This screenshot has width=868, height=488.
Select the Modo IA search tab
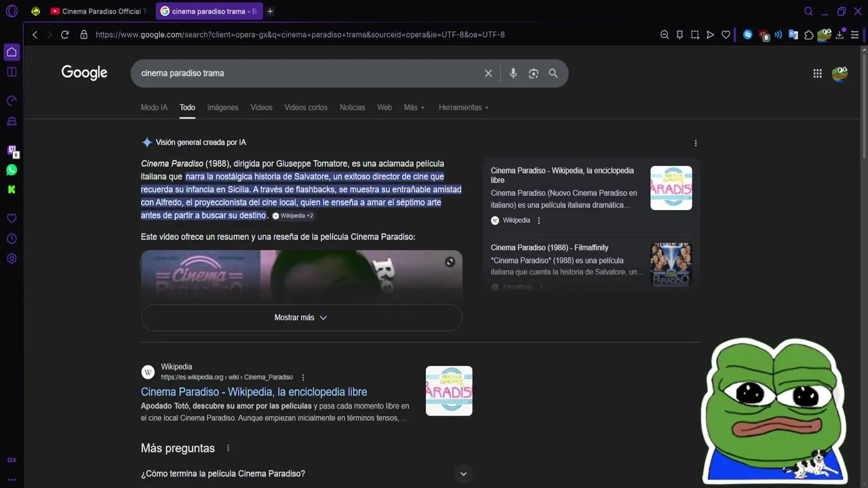(x=154, y=108)
